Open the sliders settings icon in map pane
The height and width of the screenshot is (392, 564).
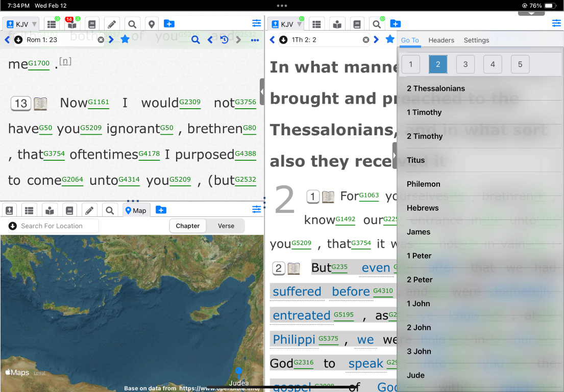click(256, 210)
